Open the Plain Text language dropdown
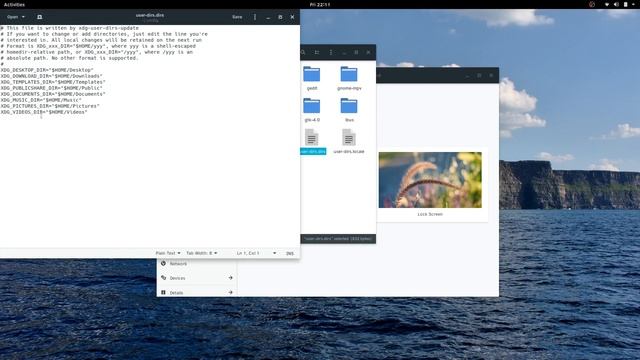 coord(168,253)
